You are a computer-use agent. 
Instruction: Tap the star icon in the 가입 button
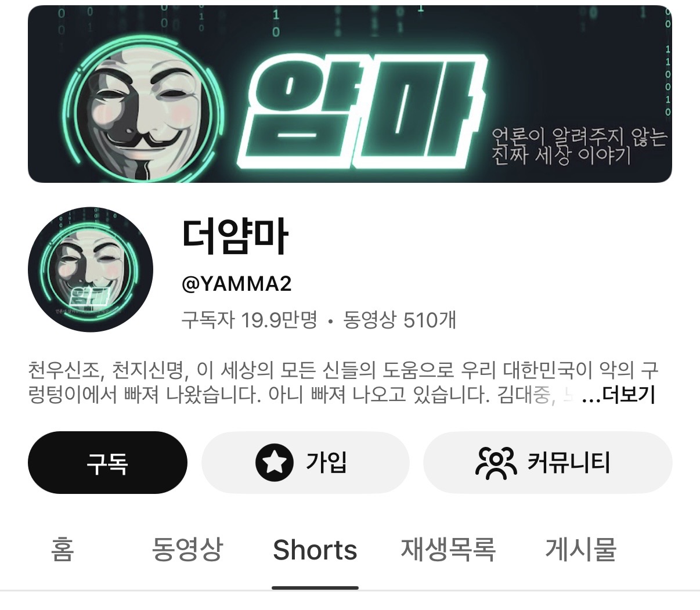pyautogui.click(x=275, y=462)
